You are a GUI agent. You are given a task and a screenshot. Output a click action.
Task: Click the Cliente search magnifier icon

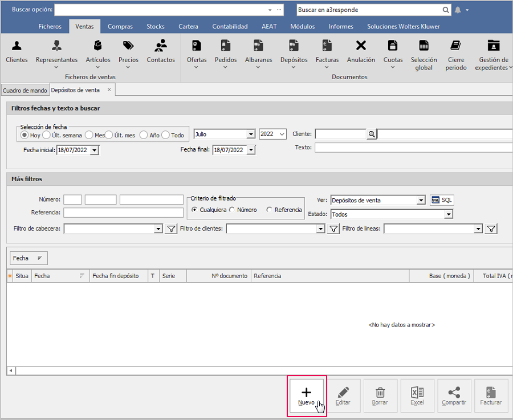pyautogui.click(x=371, y=134)
